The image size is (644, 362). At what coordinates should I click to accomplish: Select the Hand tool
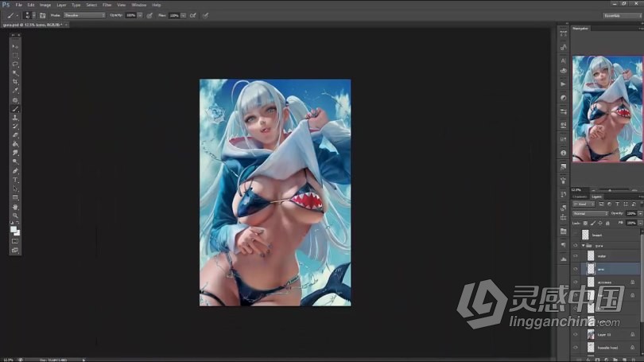(x=15, y=207)
